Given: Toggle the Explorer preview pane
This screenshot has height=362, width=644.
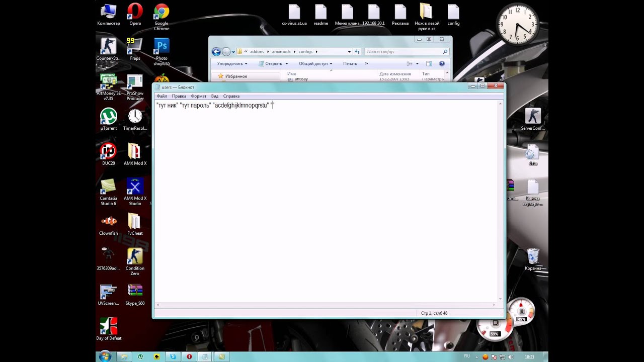Looking at the screenshot, I should (x=429, y=64).
